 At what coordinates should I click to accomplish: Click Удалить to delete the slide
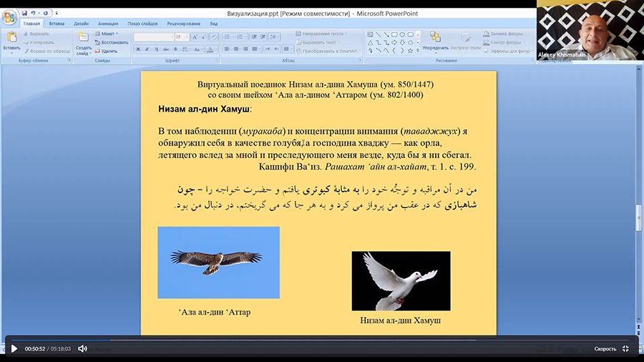[x=106, y=51]
